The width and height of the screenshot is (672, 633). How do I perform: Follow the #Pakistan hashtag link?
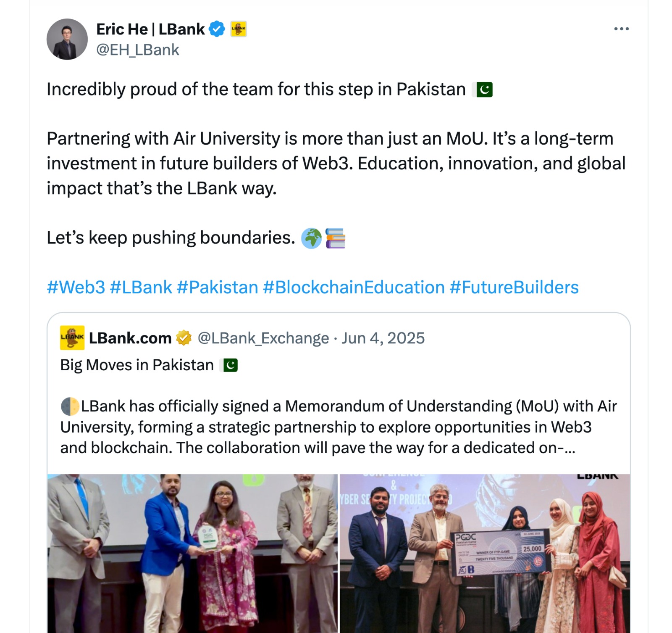(x=217, y=287)
